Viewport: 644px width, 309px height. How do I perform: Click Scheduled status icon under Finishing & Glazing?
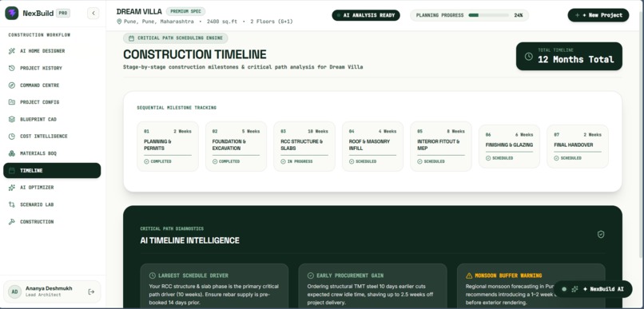click(488, 158)
